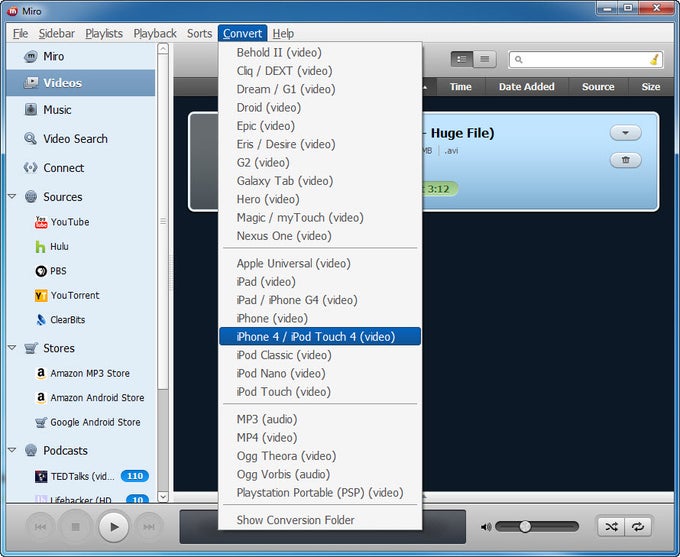The height and width of the screenshot is (557, 680).
Task: Open the File menu
Action: point(20,33)
